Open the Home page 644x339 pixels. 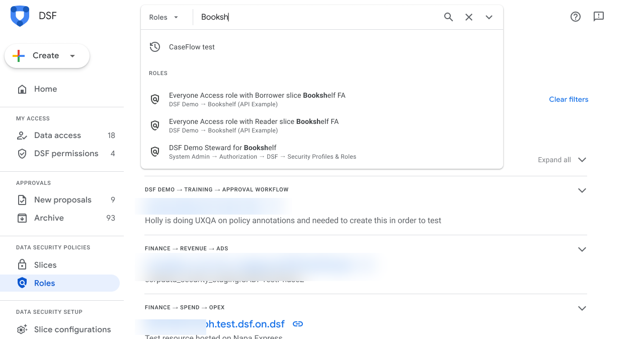click(45, 89)
